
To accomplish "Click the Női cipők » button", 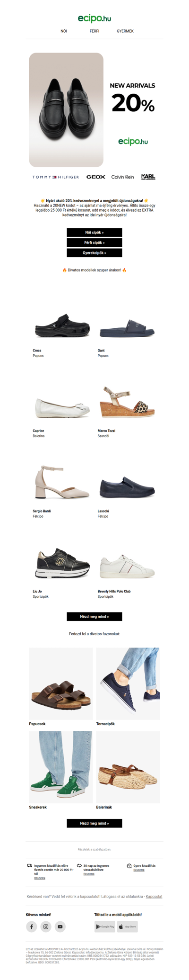I will tap(94, 233).
